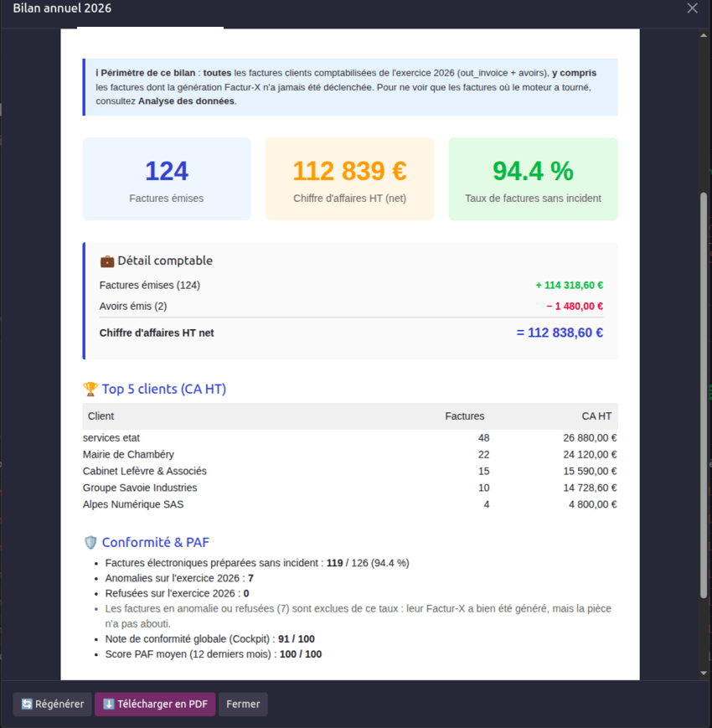Click the briefcase icon beside Détail comptable
The width and height of the screenshot is (712, 728).
tap(107, 261)
